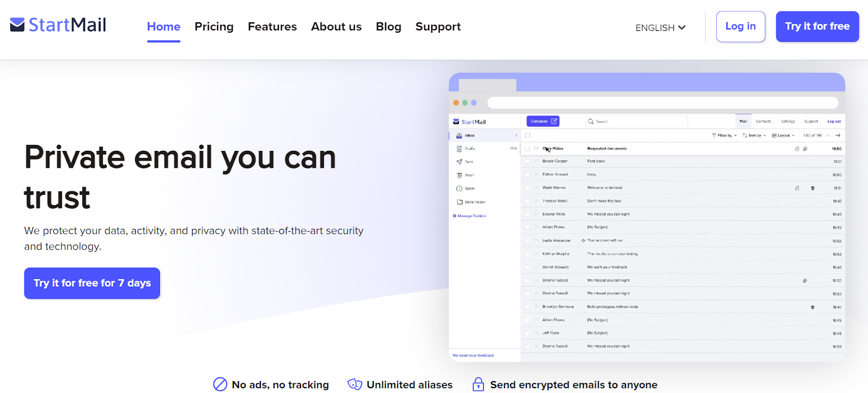Visit the Support page
The image size is (868, 393).
438,27
